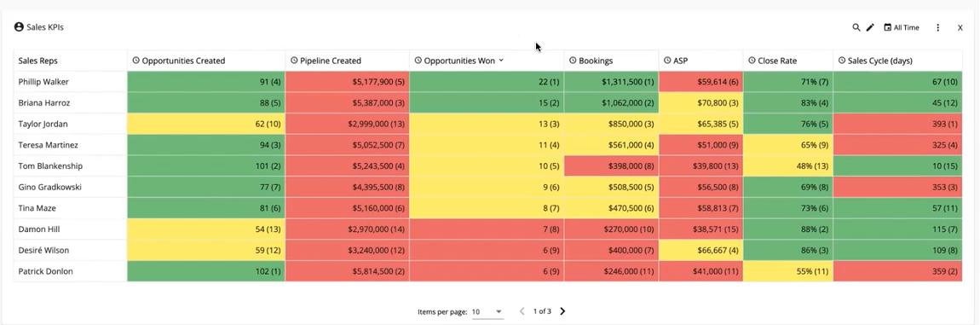The width and height of the screenshot is (980, 325).
Task: Click the Sales KPIs title
Action: click(45, 27)
